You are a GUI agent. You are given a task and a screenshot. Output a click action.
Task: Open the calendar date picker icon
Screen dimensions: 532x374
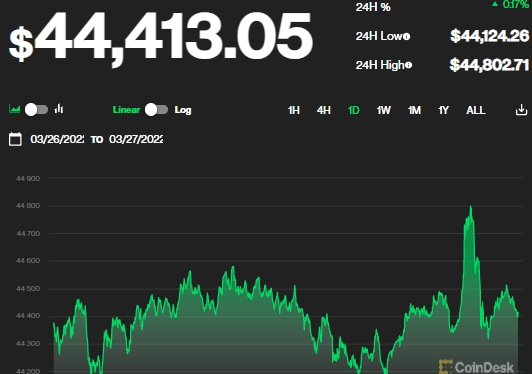(15, 139)
